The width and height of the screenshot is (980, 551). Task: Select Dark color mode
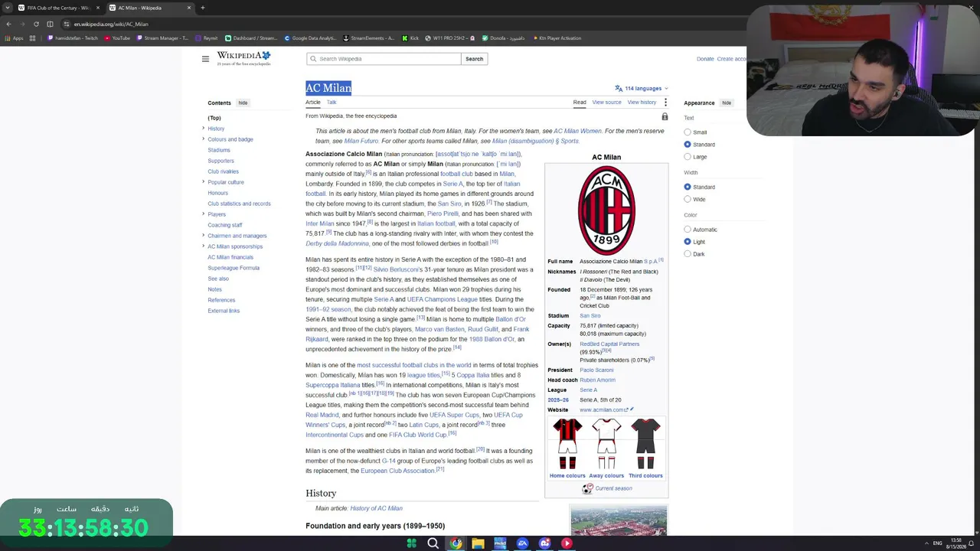point(688,254)
